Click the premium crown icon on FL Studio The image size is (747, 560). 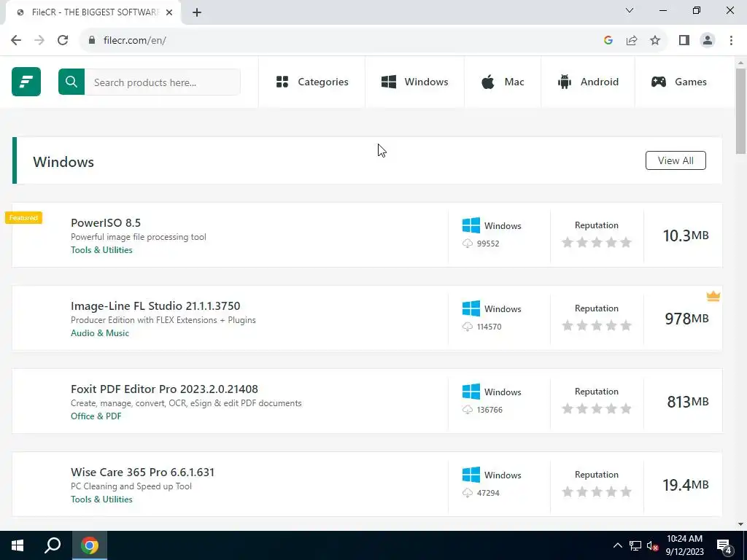713,296
